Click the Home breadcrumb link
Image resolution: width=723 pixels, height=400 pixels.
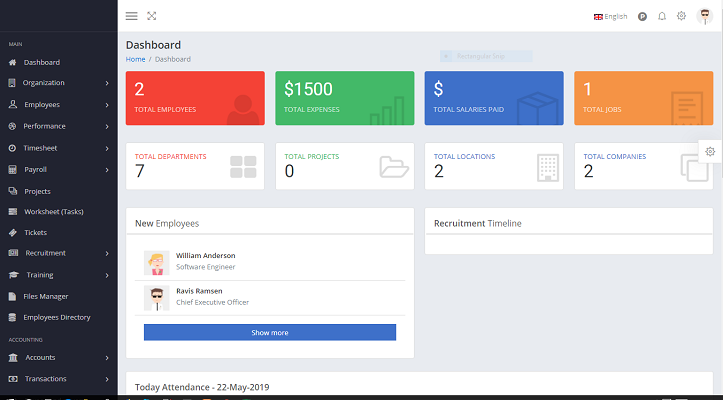coord(135,59)
